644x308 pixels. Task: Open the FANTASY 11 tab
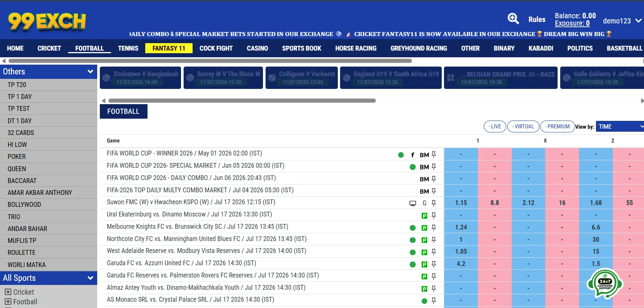coord(169,48)
